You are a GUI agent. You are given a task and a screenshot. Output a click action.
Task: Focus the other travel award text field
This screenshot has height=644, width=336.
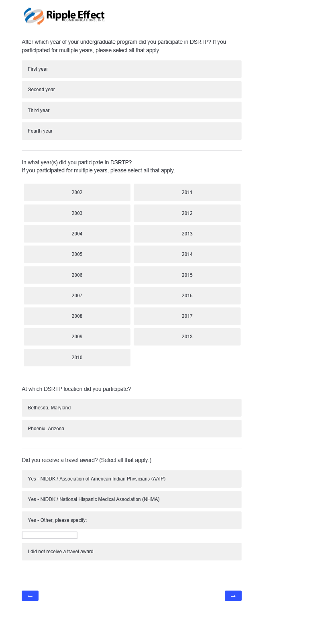(x=49, y=536)
